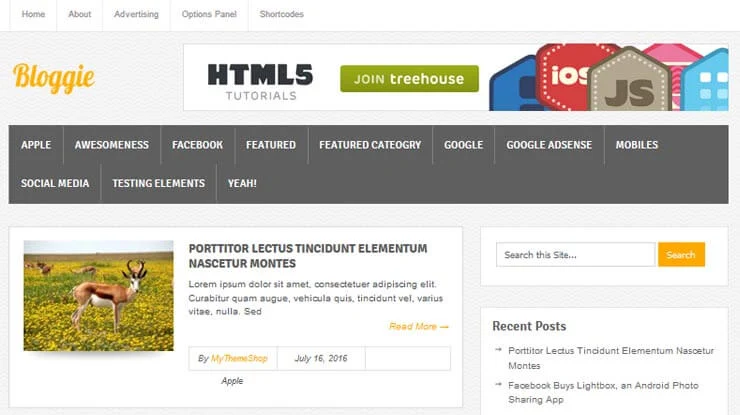Image resolution: width=740 pixels, height=415 pixels.
Task: Select the Social Media category
Action: pos(55,183)
